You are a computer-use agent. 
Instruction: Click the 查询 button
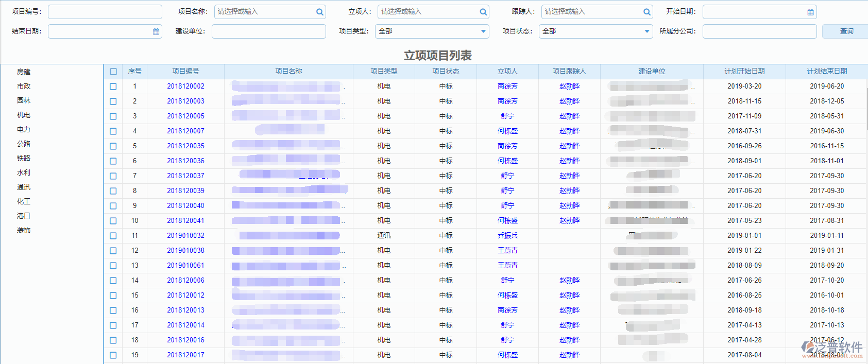click(846, 31)
